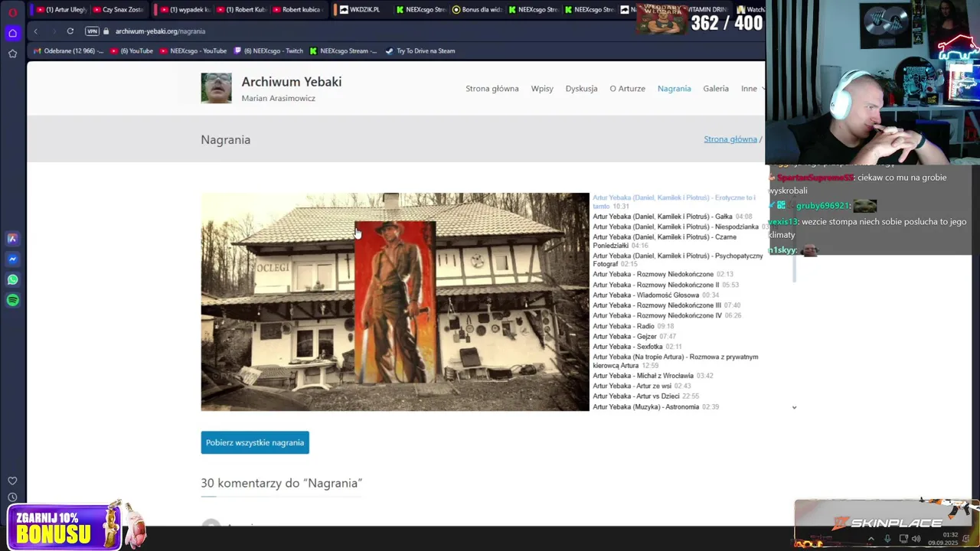The width and height of the screenshot is (980, 551).
Task: Open the 'Try To Drive na Steam' bookmark
Action: (420, 51)
